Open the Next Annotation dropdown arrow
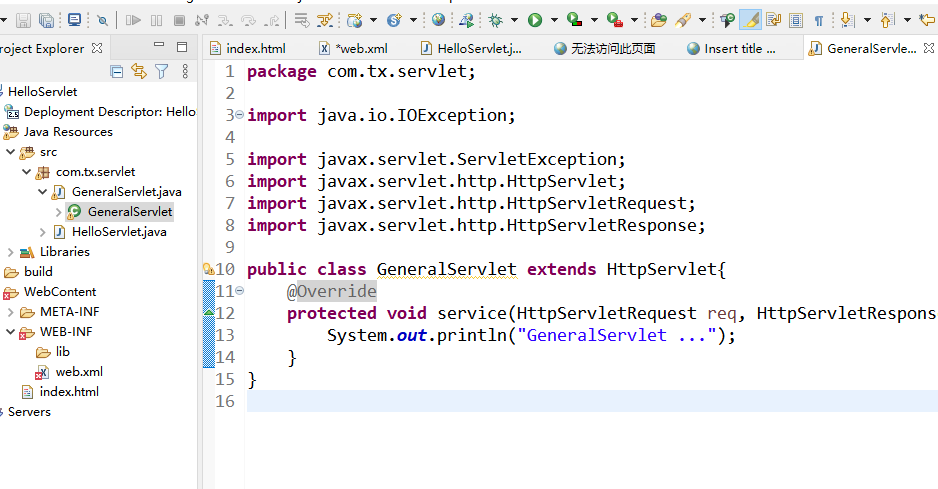The height and width of the screenshot is (489, 938). click(867, 20)
